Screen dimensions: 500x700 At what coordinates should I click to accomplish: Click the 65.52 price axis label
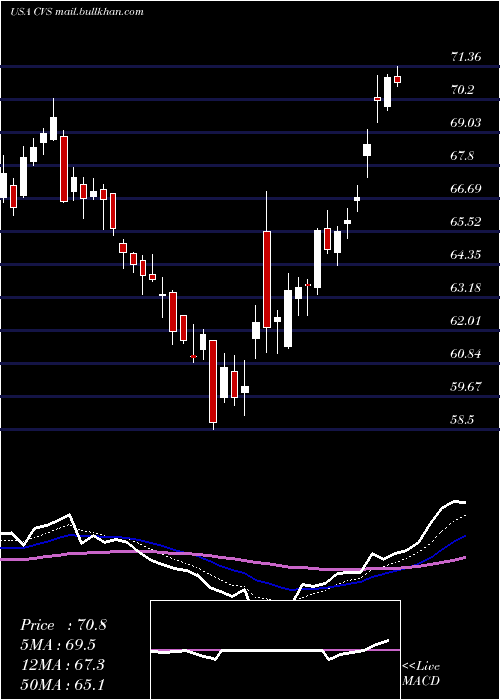tap(466, 222)
